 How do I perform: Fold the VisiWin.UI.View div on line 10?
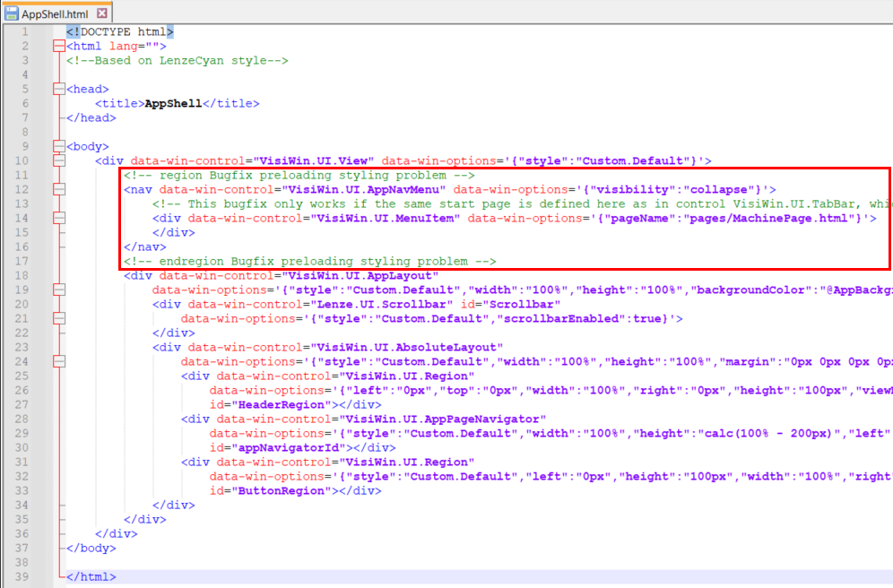59,161
